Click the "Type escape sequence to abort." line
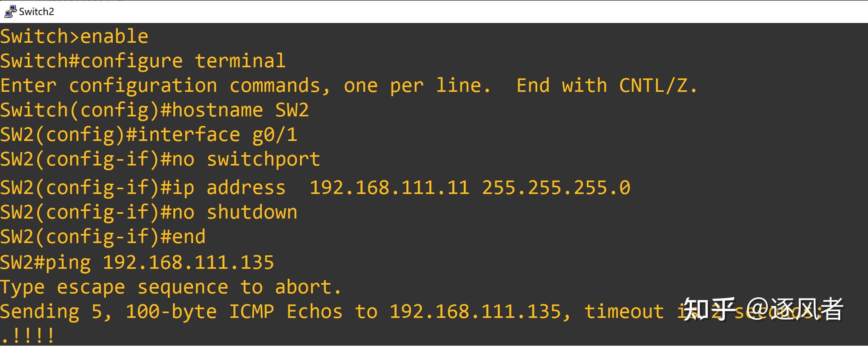The image size is (868, 346). [171, 287]
